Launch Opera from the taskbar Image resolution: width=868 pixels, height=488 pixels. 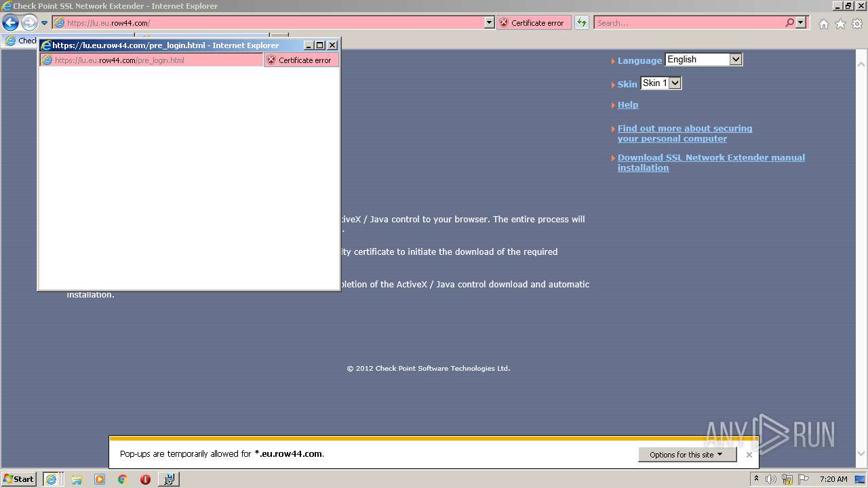(x=145, y=479)
